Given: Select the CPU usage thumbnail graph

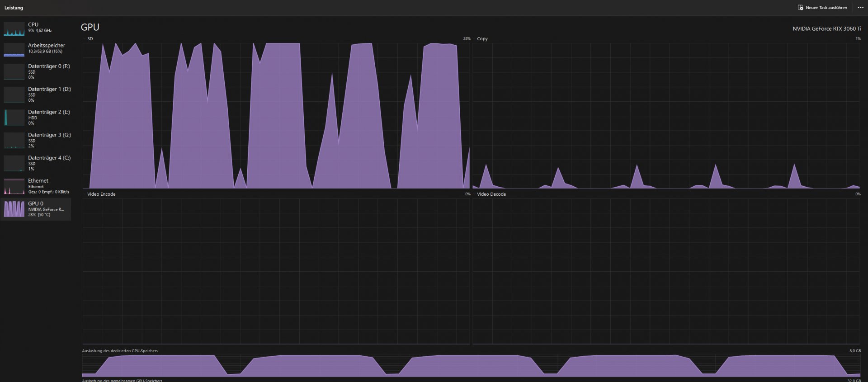Looking at the screenshot, I should [14, 29].
